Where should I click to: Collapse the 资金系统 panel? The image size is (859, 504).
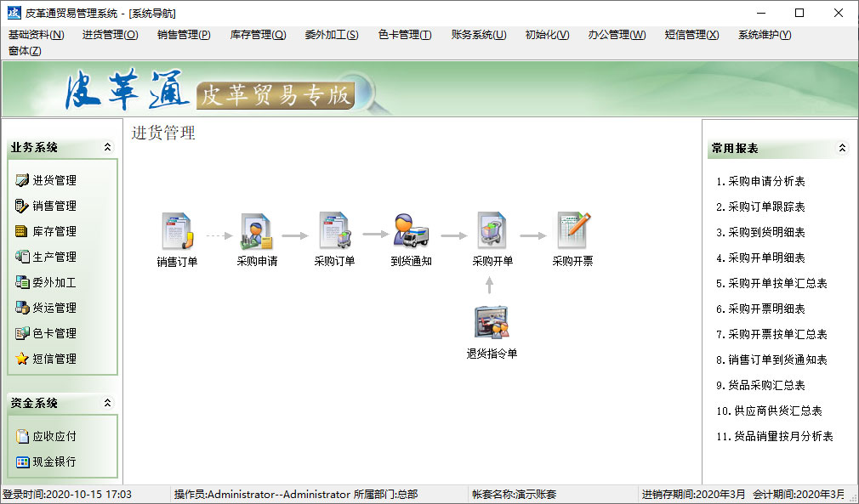point(107,403)
